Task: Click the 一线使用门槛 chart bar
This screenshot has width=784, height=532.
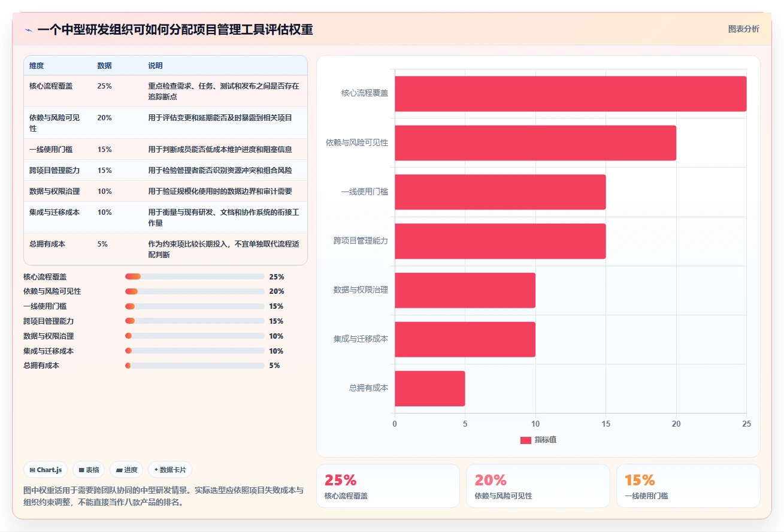Action: click(500, 192)
